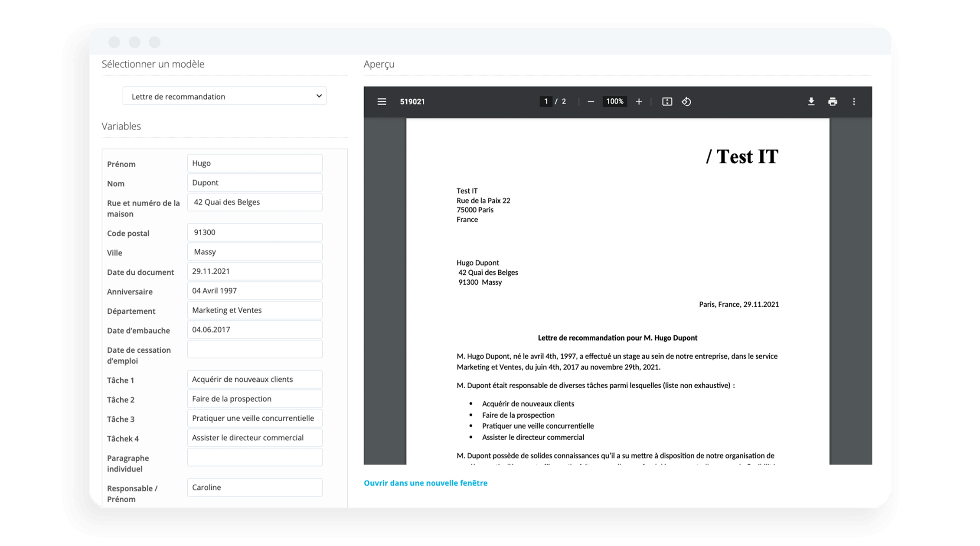Screen dimensions: 980x546
Task: Click the '/ Test IT' document header
Action: point(742,156)
